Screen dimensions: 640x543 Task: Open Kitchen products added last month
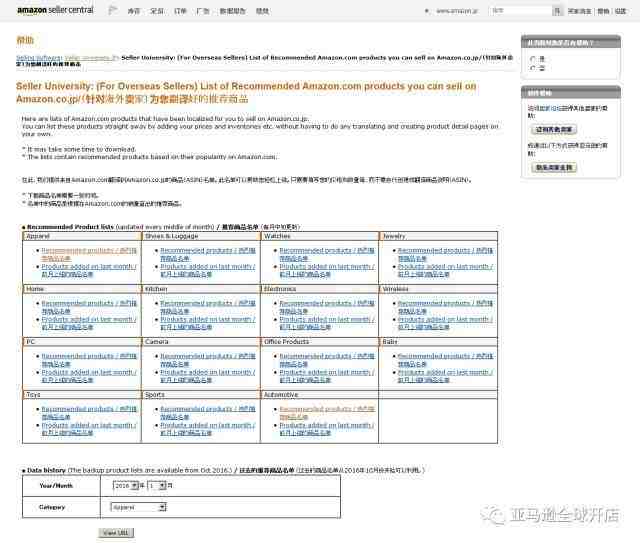coord(208,323)
